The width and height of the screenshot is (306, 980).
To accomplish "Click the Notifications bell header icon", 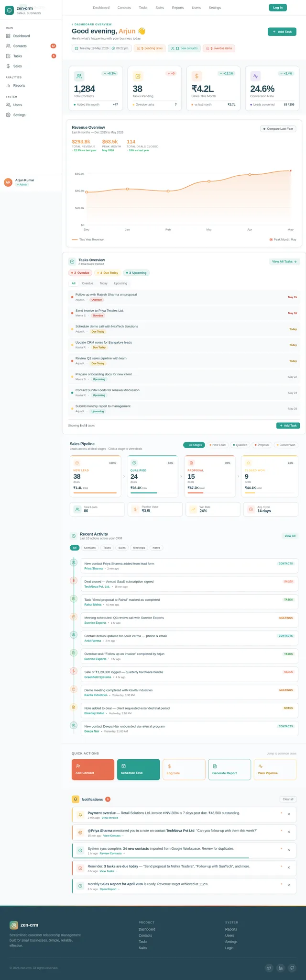I will pyautogui.click(x=75, y=799).
